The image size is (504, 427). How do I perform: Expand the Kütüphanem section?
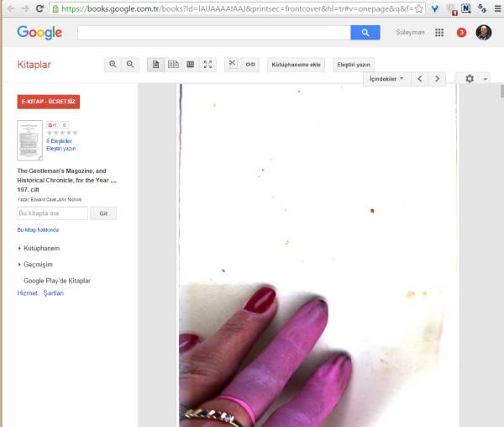point(41,249)
